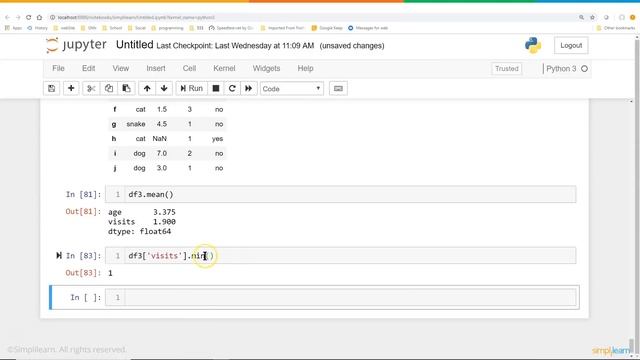Copy selected cells icon

click(x=109, y=89)
